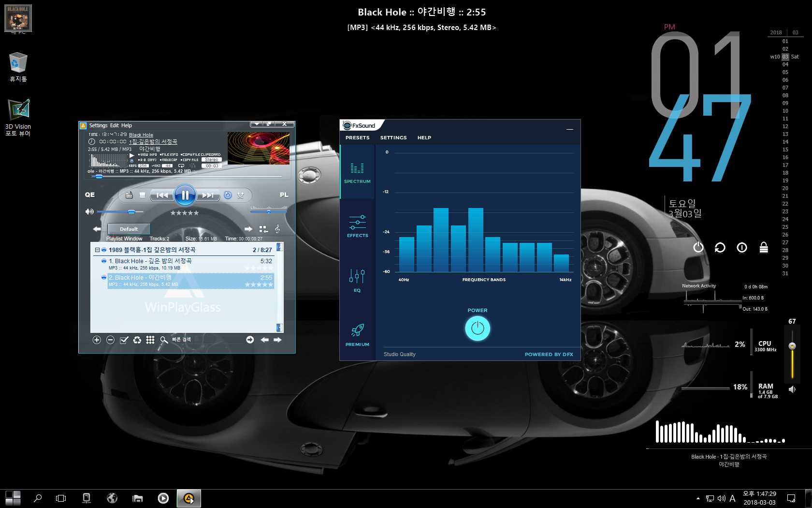This screenshot has width=812, height=508.
Task: Open Spectrum view in FxSound
Action: point(357,172)
